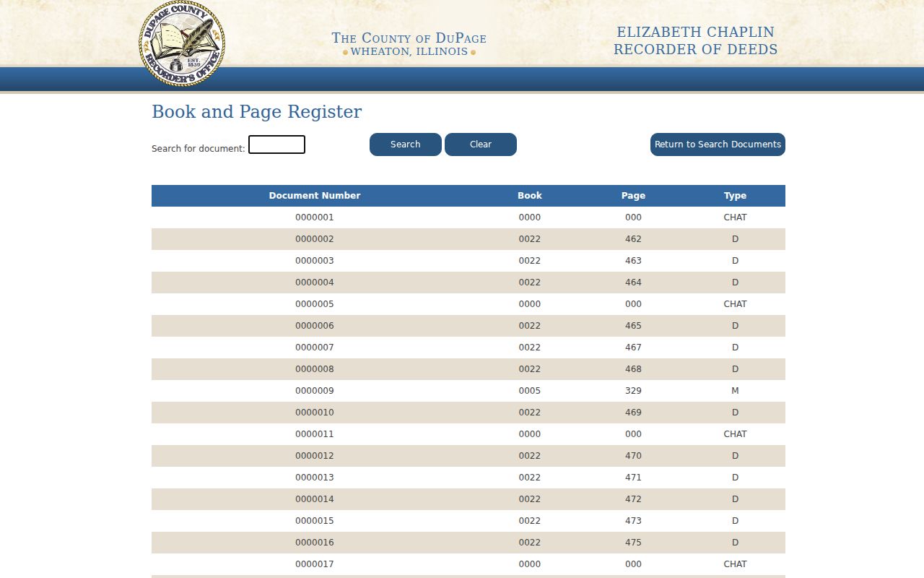The width and height of the screenshot is (924, 578).
Task: Select document number 0000001
Action: 315,217
